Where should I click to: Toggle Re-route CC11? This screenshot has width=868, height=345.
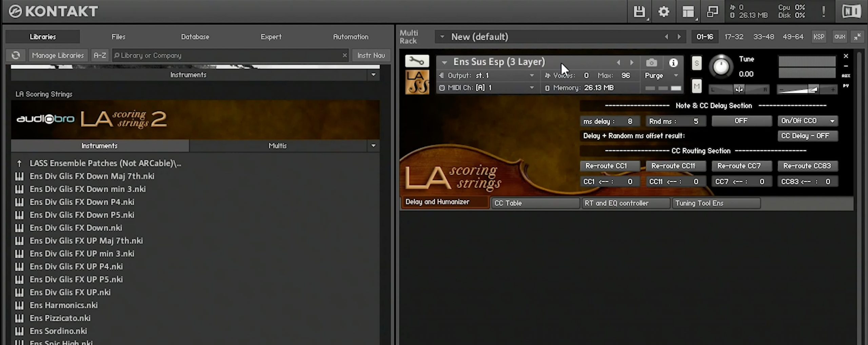675,166
